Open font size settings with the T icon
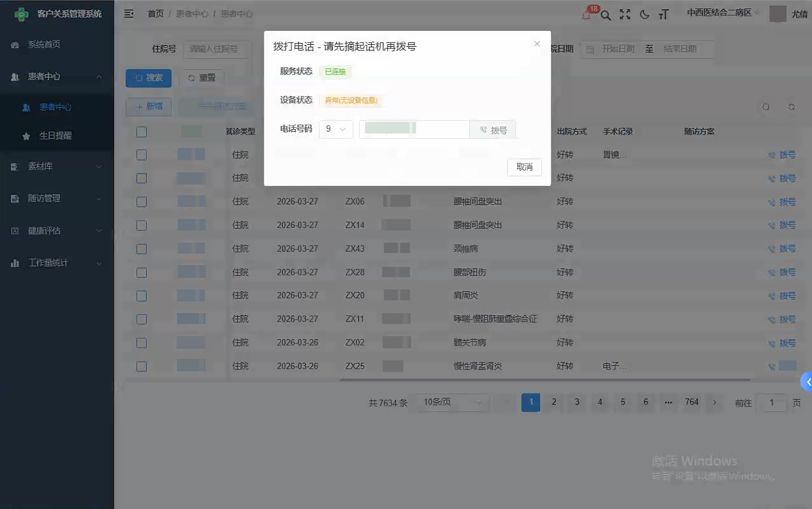The height and width of the screenshot is (509, 812). coord(663,14)
